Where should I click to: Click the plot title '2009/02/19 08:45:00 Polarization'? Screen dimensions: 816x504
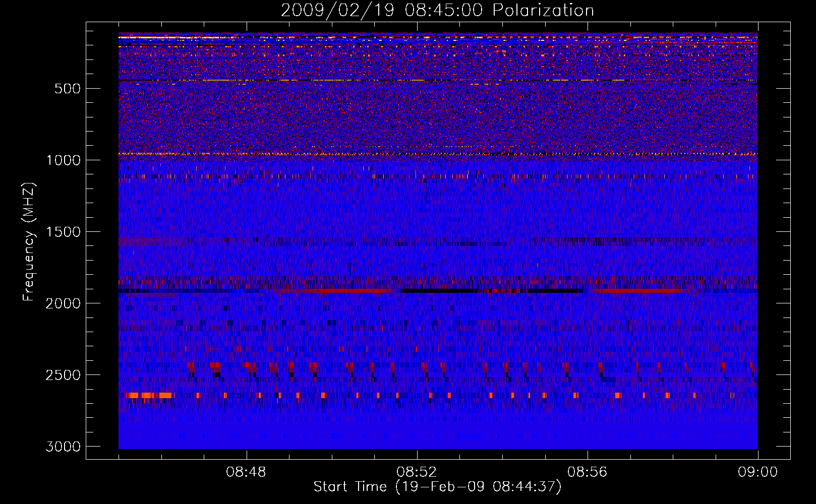(437, 11)
